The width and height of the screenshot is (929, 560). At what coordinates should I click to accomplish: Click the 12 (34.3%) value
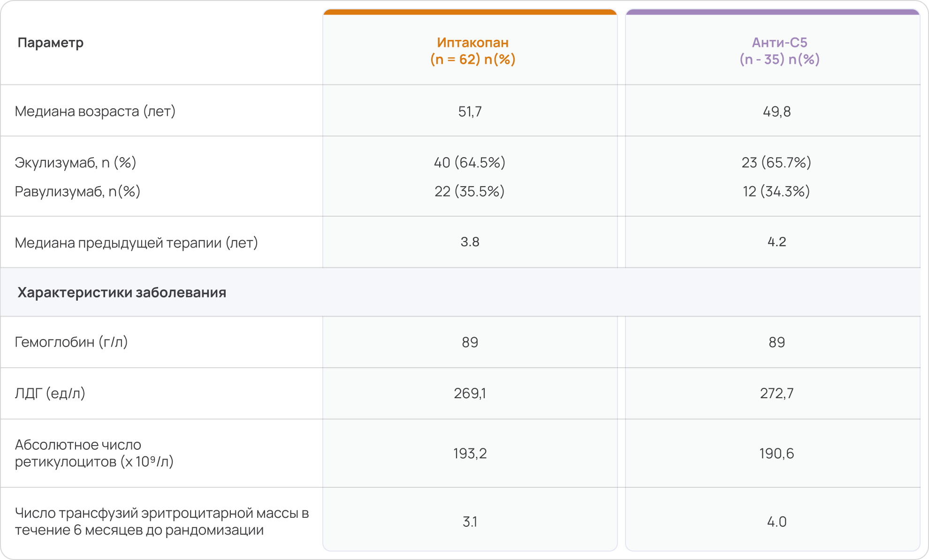(777, 191)
